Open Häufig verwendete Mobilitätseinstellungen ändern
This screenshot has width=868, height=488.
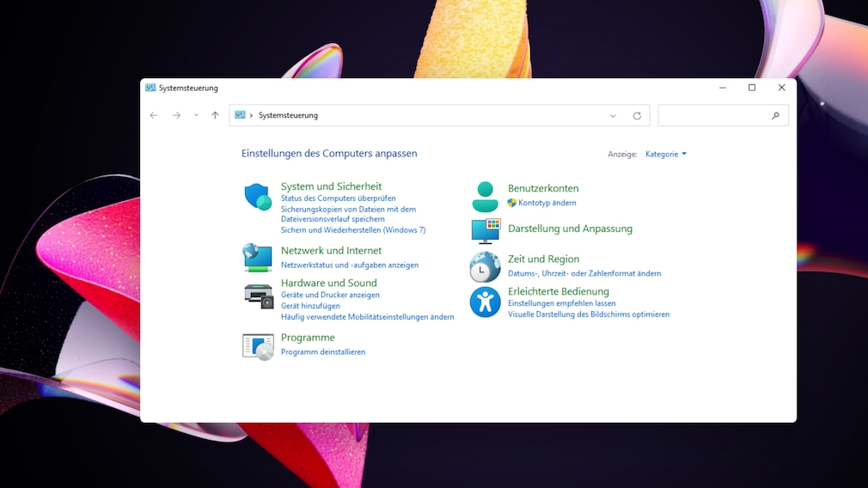368,316
